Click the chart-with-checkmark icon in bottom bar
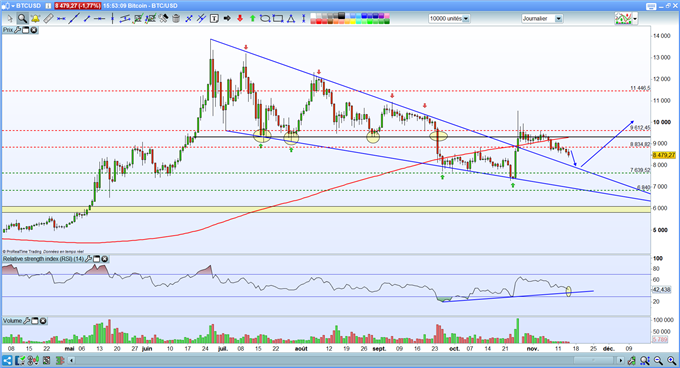 click(x=20, y=361)
